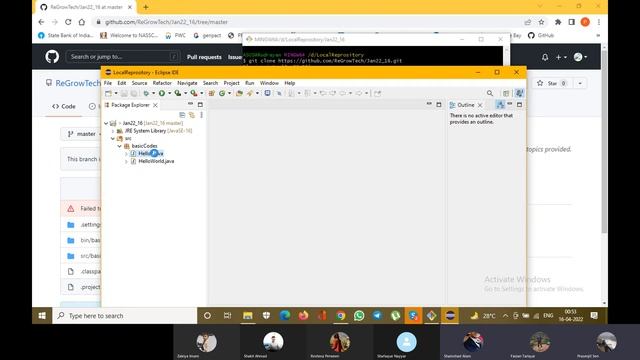The width and height of the screenshot is (640, 360).
Task: Click the New Java Class green icon
Action: [x=222, y=93]
